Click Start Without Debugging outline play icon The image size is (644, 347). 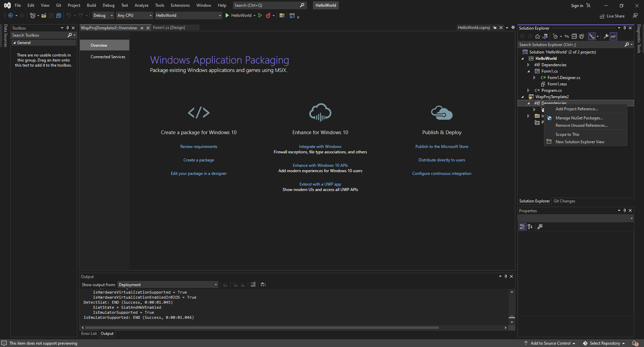[x=260, y=15]
